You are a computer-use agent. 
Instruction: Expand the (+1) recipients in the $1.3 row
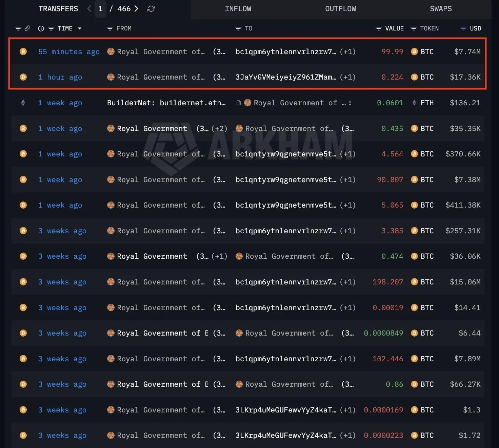coord(348,410)
